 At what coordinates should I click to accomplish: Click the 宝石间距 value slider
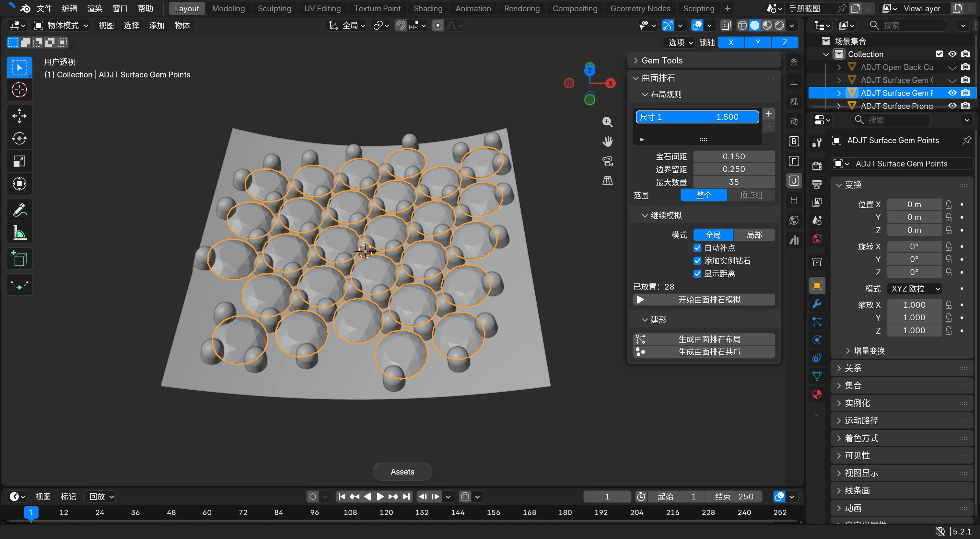point(733,157)
